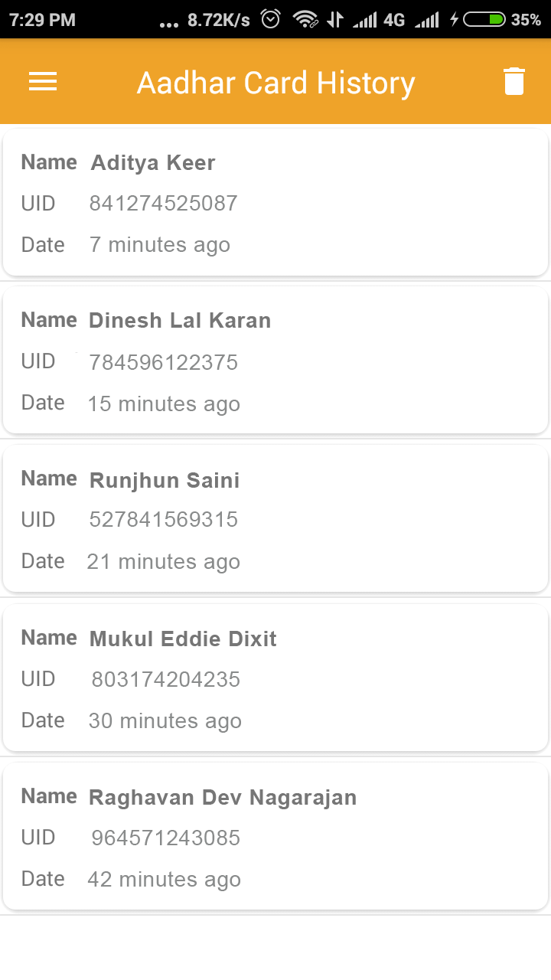Open Runjhun Saini history entry

click(x=275, y=519)
